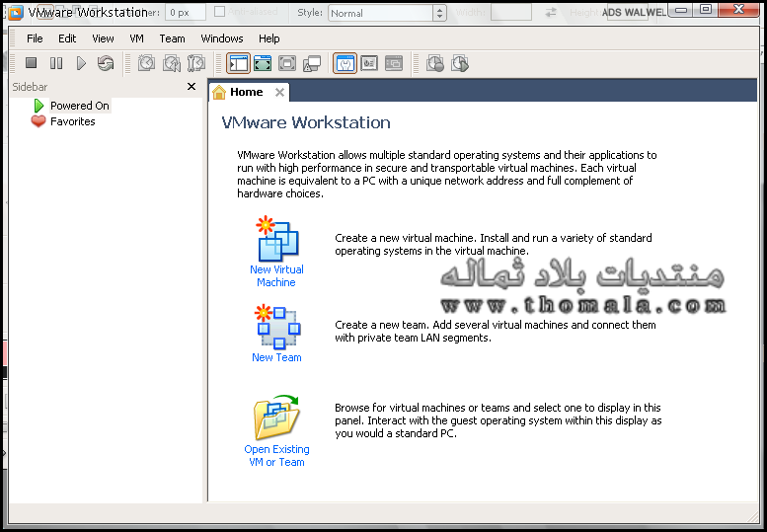Open the View menu
767x532 pixels.
tap(103, 38)
